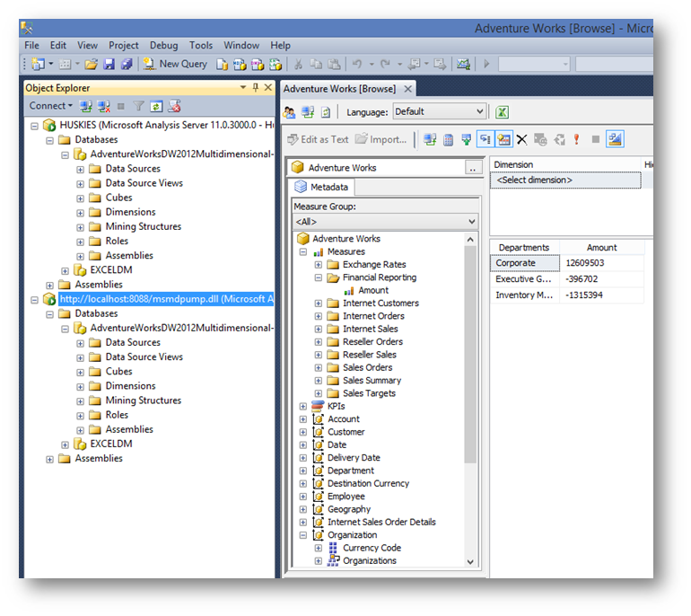Click the Execute Query exclamation icon
The width and height of the screenshot is (691, 616).
[576, 140]
